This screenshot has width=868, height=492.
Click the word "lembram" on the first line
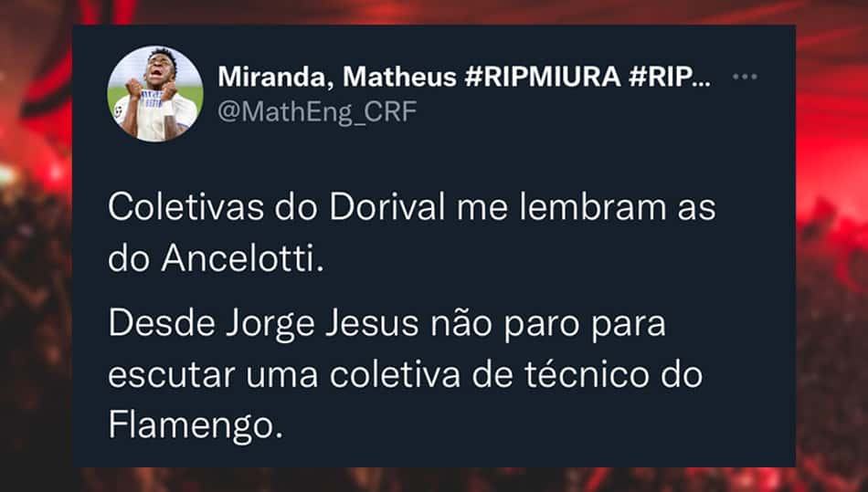point(593,207)
